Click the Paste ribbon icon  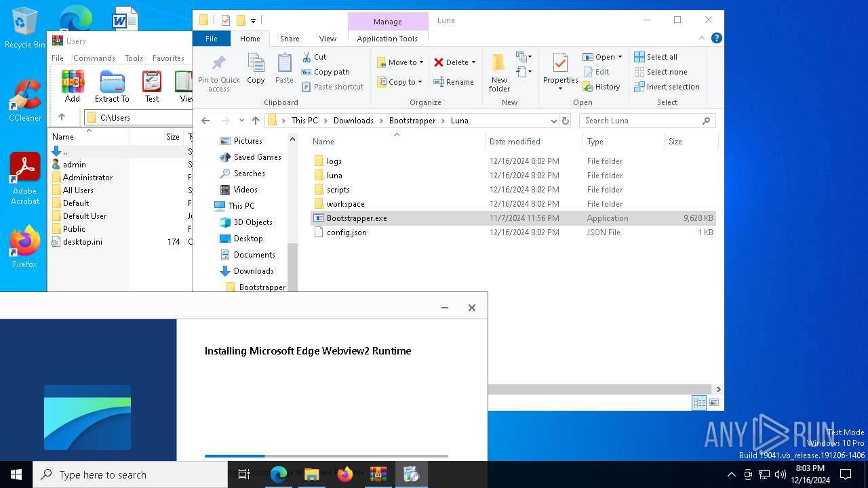[284, 68]
